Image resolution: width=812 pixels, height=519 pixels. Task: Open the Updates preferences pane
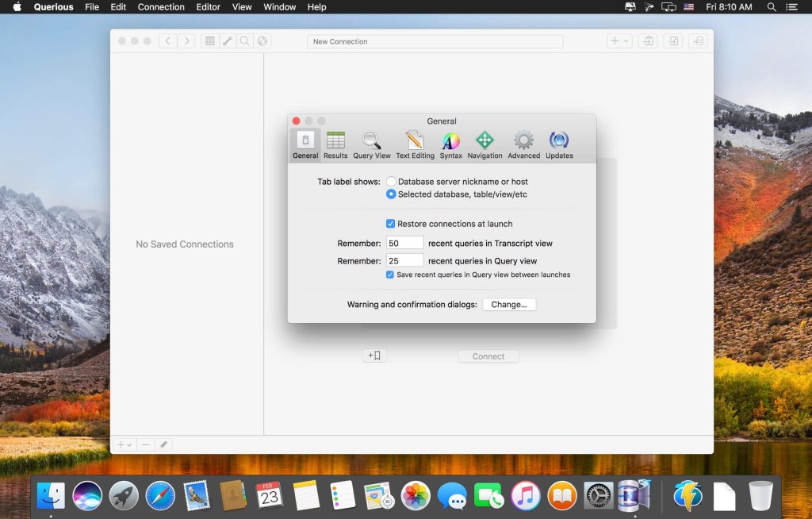559,145
